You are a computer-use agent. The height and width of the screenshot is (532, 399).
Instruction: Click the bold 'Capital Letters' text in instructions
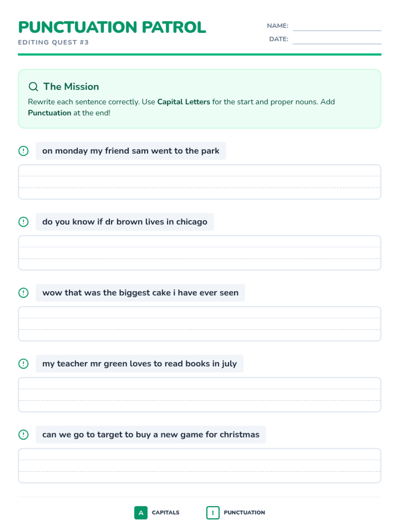184,102
